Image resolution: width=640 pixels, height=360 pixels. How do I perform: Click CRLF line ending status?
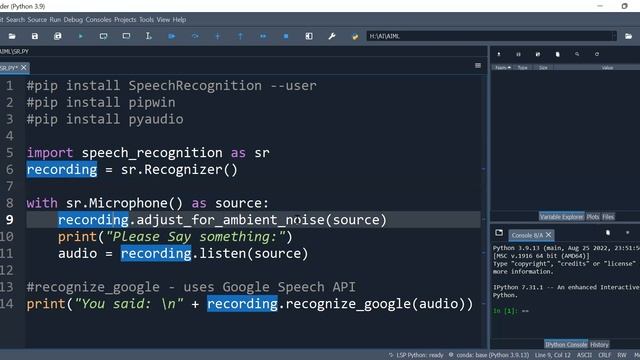pyautogui.click(x=604, y=355)
